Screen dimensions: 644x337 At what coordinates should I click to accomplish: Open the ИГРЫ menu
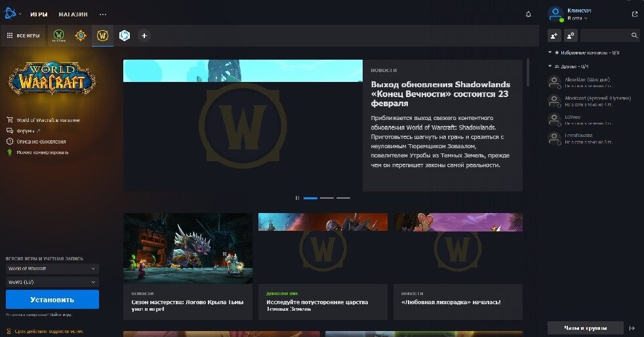pyautogui.click(x=39, y=14)
